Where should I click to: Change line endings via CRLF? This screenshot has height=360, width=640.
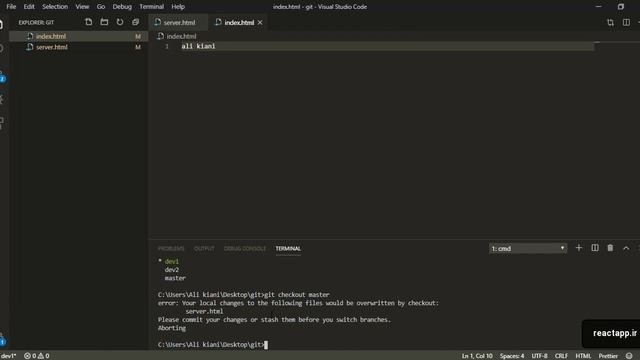(x=561, y=356)
